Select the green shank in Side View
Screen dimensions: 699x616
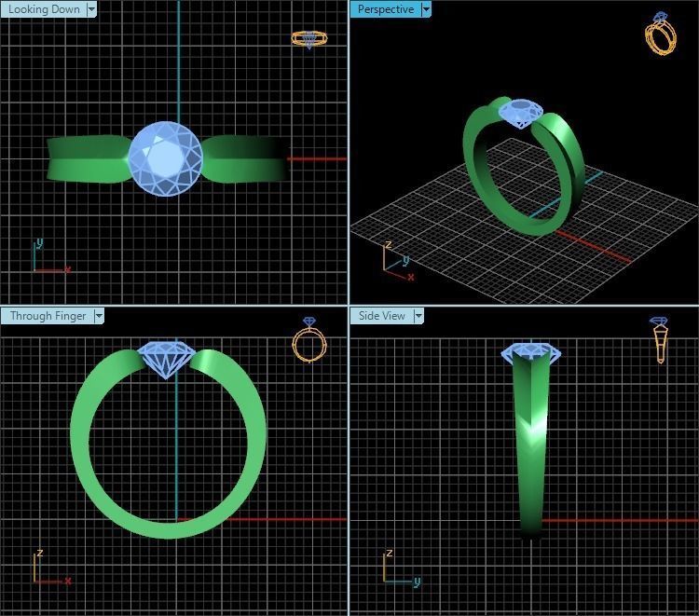click(530, 445)
